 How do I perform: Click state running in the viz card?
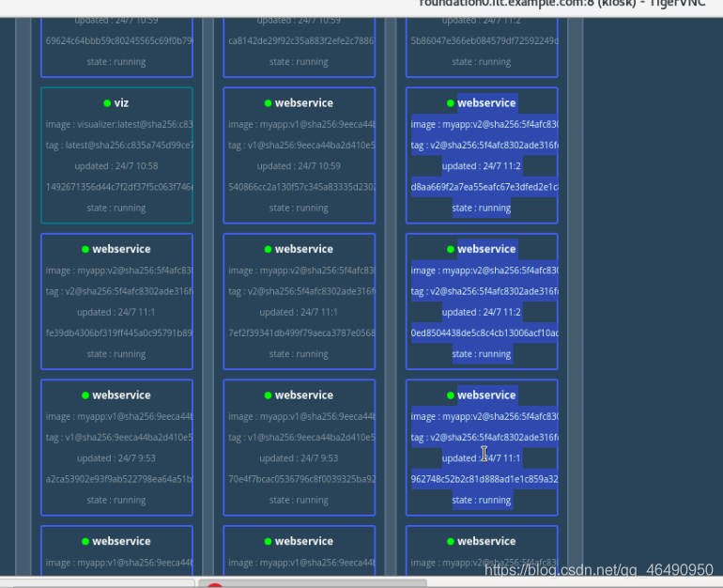(116, 208)
